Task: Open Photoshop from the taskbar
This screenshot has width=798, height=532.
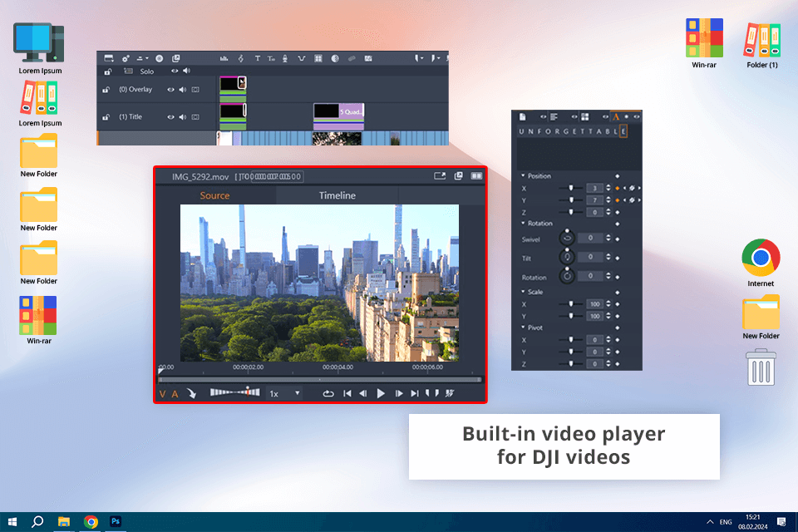Action: (x=116, y=521)
